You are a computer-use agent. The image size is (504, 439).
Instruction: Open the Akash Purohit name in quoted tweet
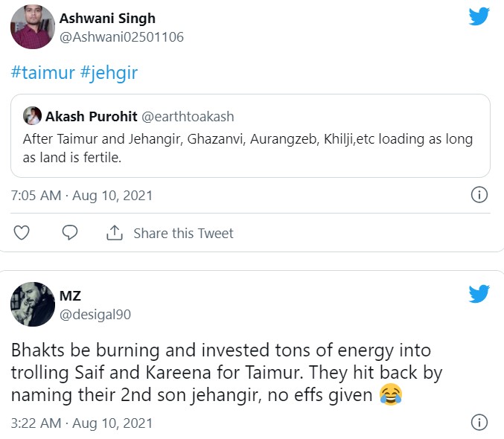[90, 116]
